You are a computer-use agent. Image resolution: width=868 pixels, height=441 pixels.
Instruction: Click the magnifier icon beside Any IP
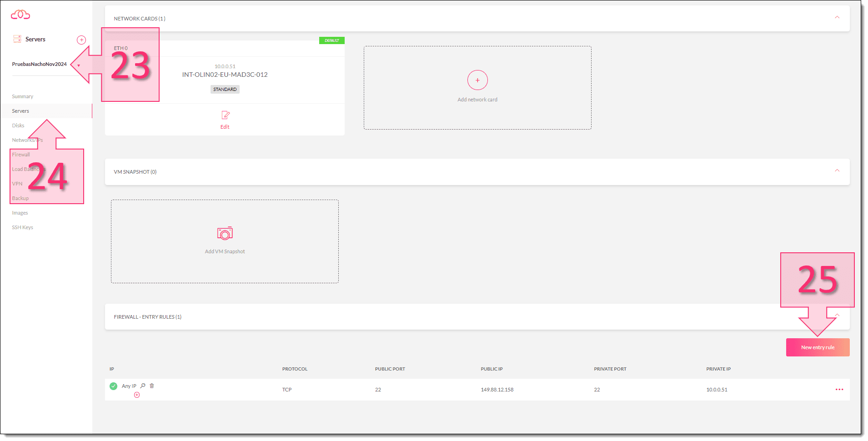coord(143,386)
